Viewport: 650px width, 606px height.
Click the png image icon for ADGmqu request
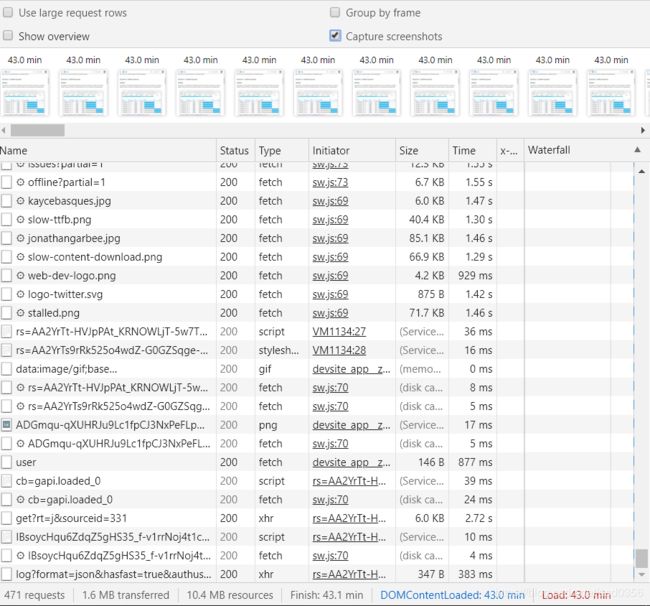tap(6, 425)
